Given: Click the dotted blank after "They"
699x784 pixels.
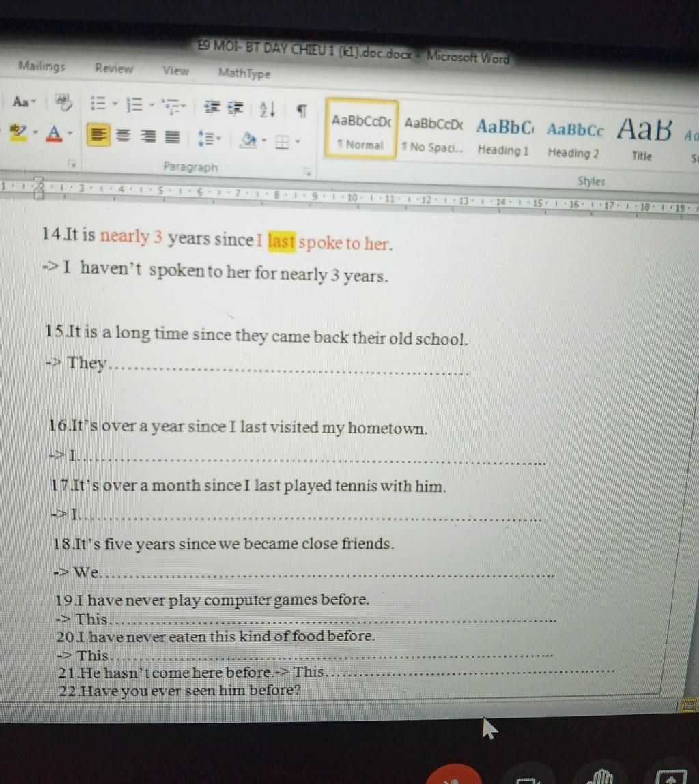Looking at the screenshot, I should coord(289,371).
